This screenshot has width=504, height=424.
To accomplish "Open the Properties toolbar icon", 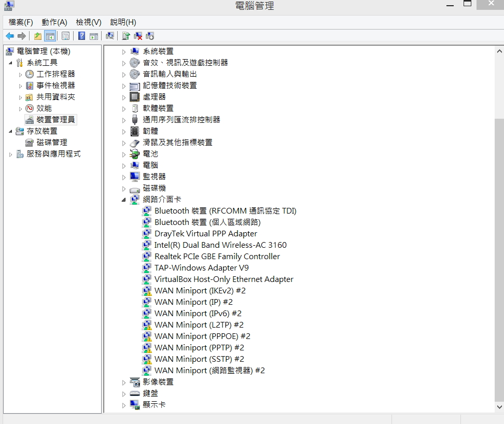I will click(x=65, y=36).
